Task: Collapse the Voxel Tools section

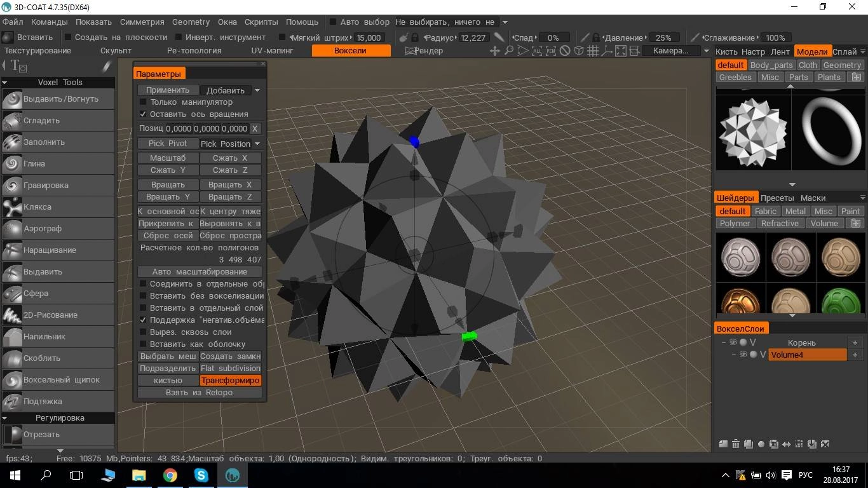Action: [5, 82]
